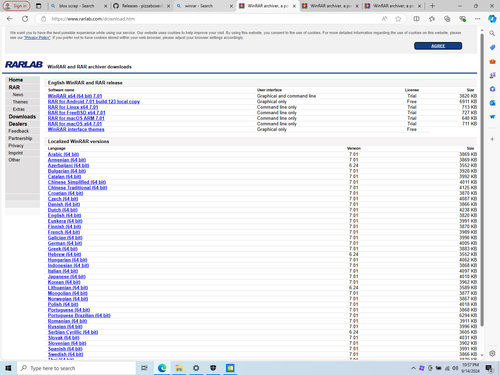Close the 'blox scrap - Search' tab

coord(105,6)
